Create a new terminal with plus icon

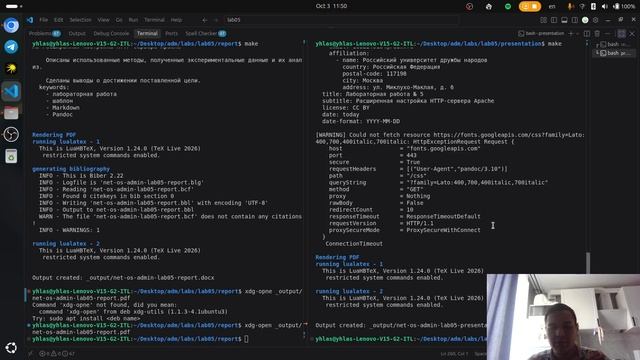(571, 33)
